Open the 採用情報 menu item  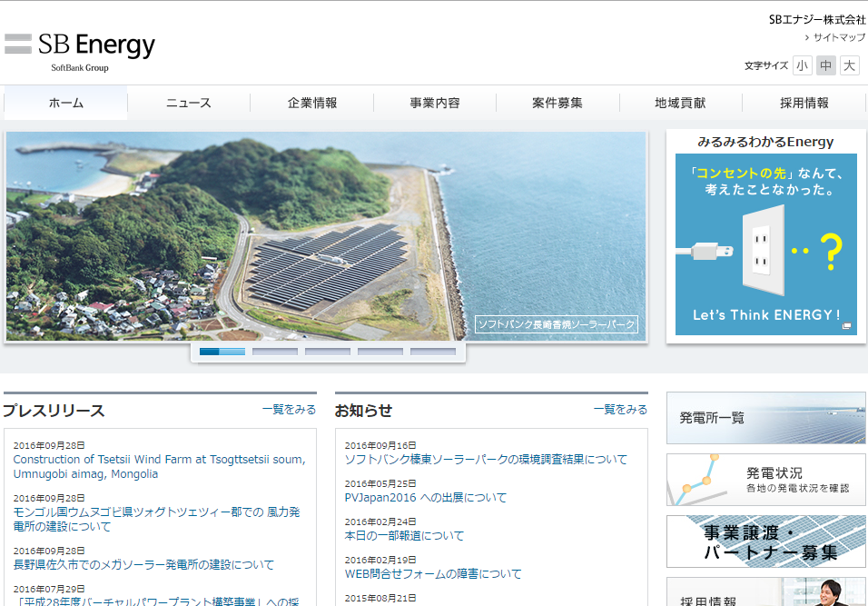click(x=804, y=103)
